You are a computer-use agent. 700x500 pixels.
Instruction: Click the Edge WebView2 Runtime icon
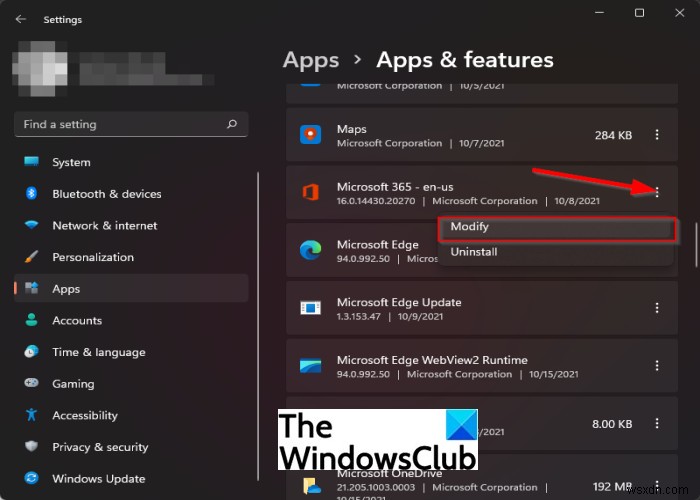(x=310, y=366)
